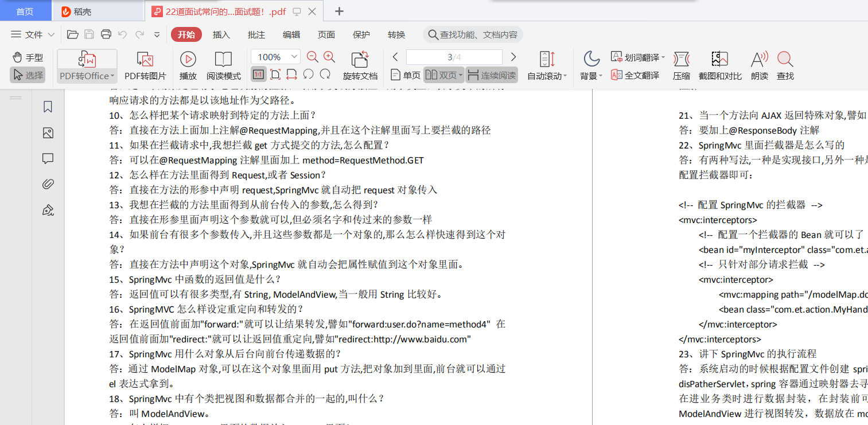Viewport: 868px width, 425px height.
Task: Select the 批注 ribbon tab
Action: click(x=256, y=34)
